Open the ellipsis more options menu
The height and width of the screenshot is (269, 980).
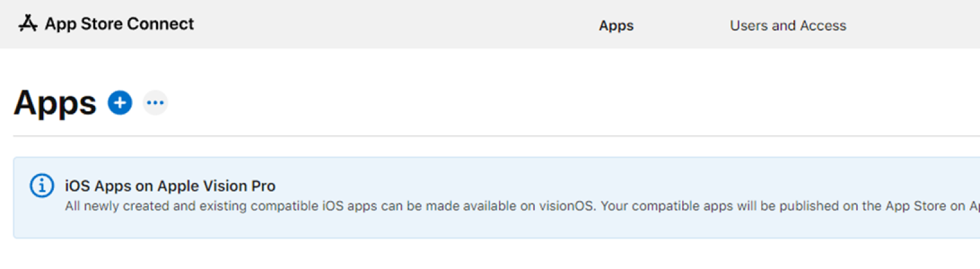point(156,103)
